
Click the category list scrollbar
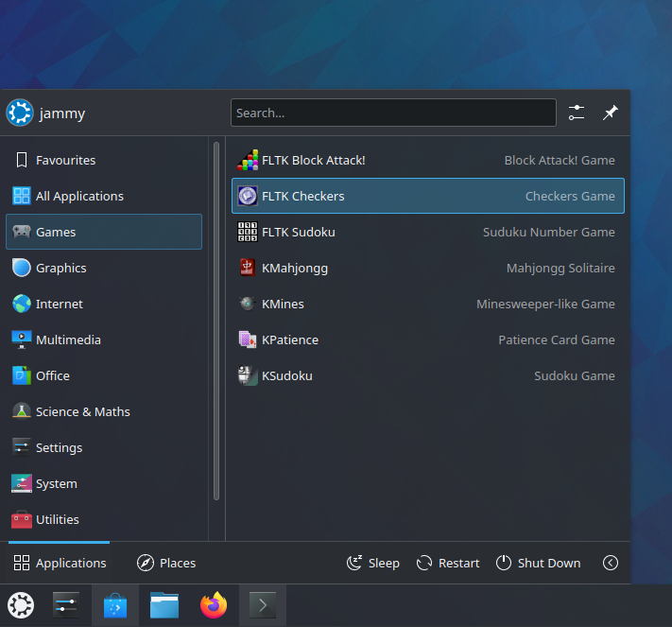pos(216,321)
